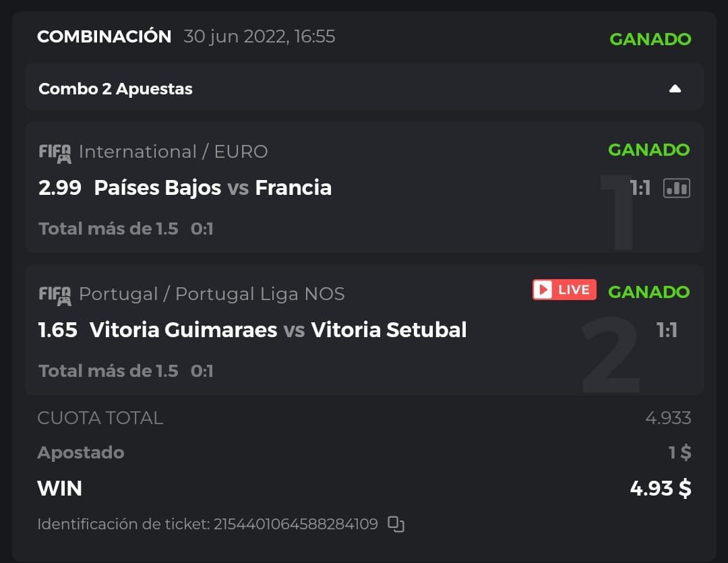Copy the ticket identification number
Viewport: 728px width, 563px height.
click(x=396, y=524)
